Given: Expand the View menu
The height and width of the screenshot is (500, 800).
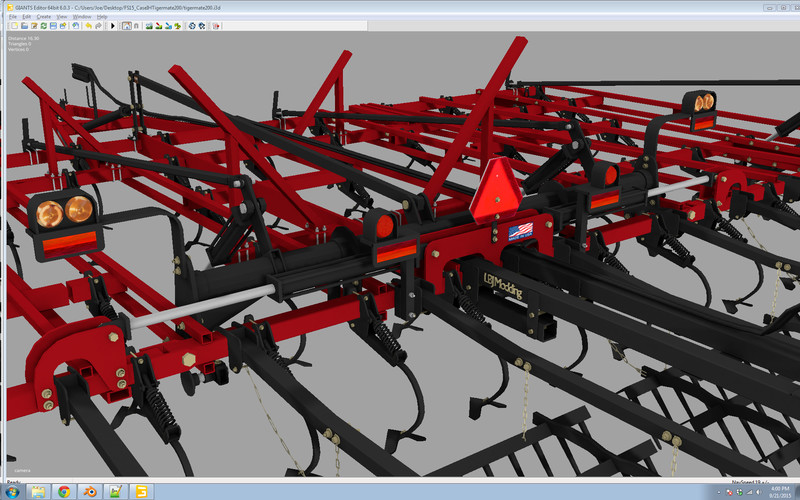Looking at the screenshot, I should (62, 17).
